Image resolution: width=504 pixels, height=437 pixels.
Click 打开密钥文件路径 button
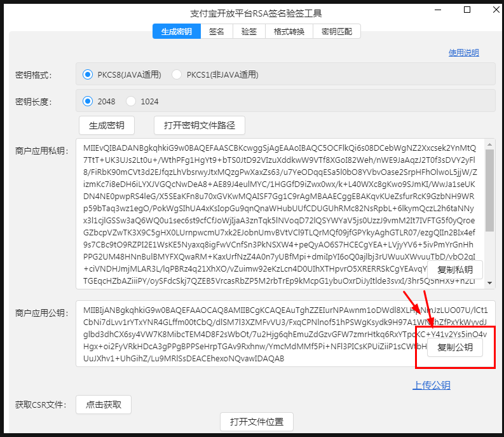coord(200,125)
